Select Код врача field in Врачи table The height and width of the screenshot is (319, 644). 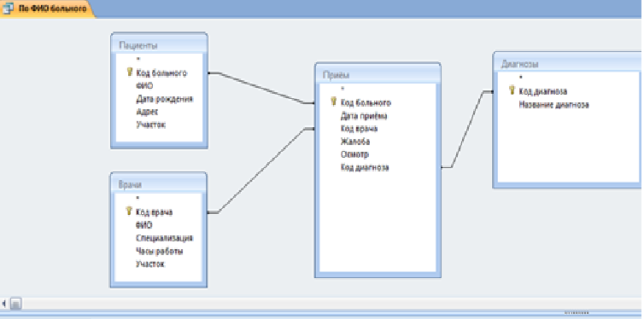tap(154, 212)
